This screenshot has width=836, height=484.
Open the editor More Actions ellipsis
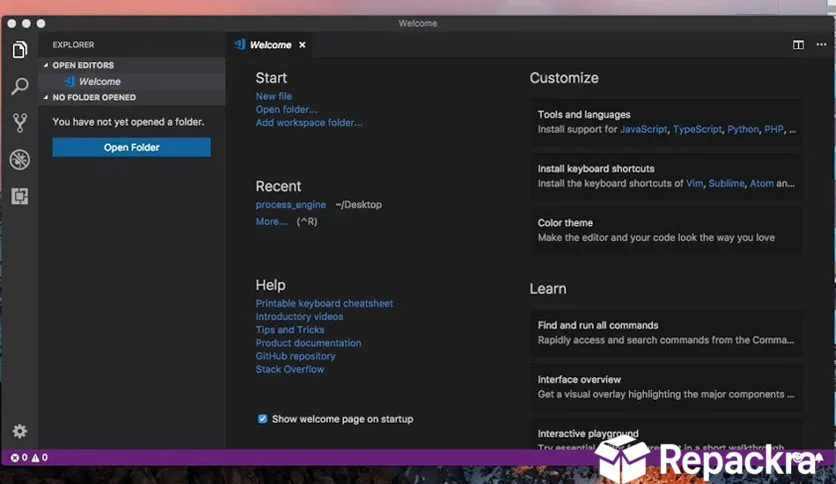click(x=821, y=45)
